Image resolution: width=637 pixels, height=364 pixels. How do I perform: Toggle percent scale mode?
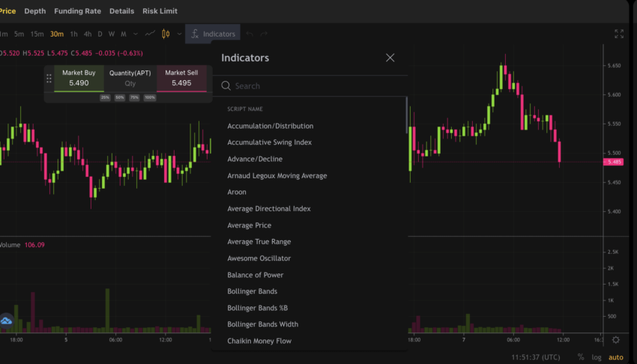[581, 357]
